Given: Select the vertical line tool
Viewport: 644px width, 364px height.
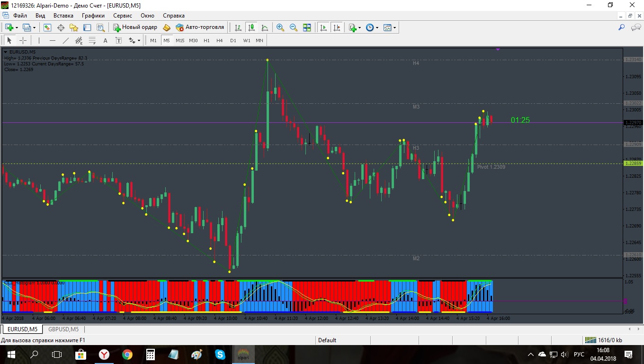Looking at the screenshot, I should click(x=39, y=40).
